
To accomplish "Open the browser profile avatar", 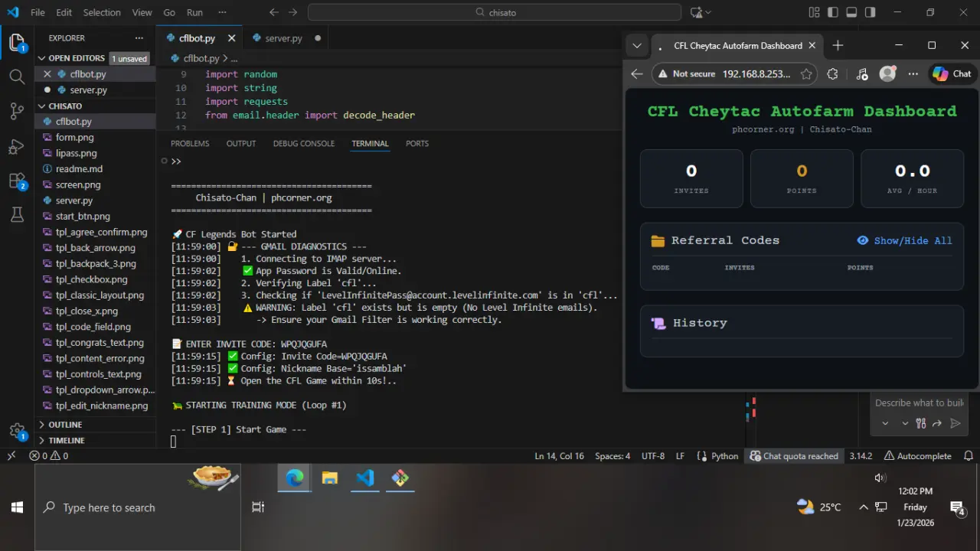I will (x=887, y=74).
